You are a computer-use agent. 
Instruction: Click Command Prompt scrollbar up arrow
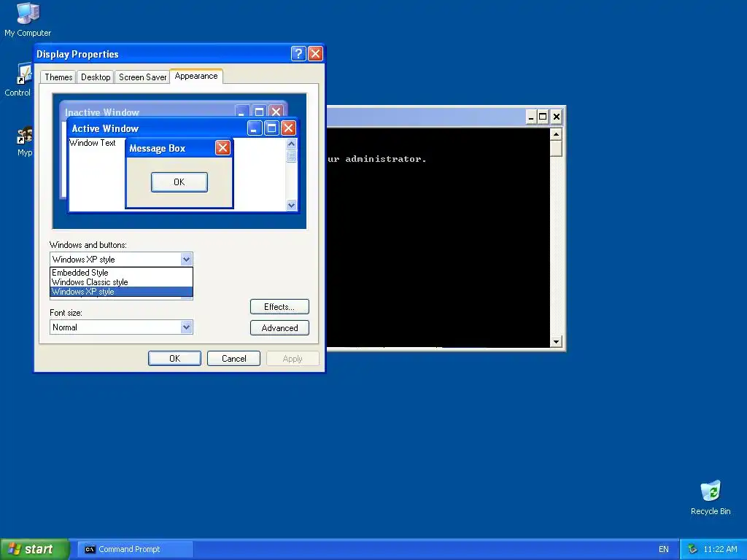tap(556, 134)
